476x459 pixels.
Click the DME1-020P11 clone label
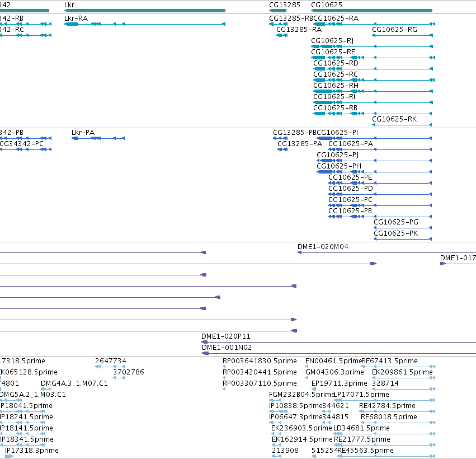(x=226, y=336)
